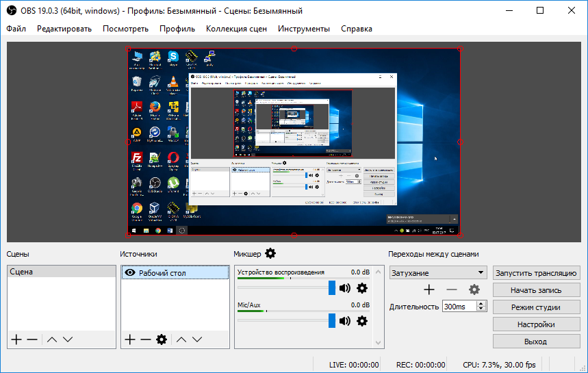Adjust Mic/Aux volume slider handle
Screen dimensions: 588x373
click(x=332, y=321)
